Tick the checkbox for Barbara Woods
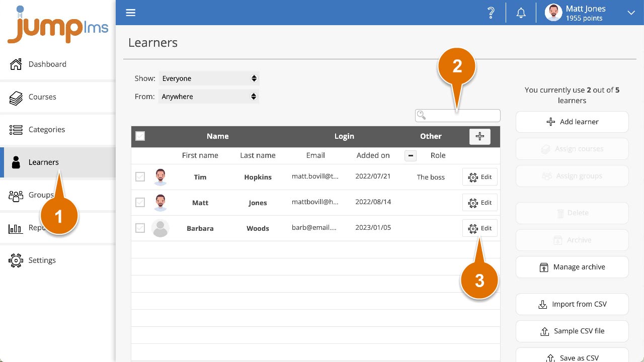644x362 pixels. pos(140,228)
